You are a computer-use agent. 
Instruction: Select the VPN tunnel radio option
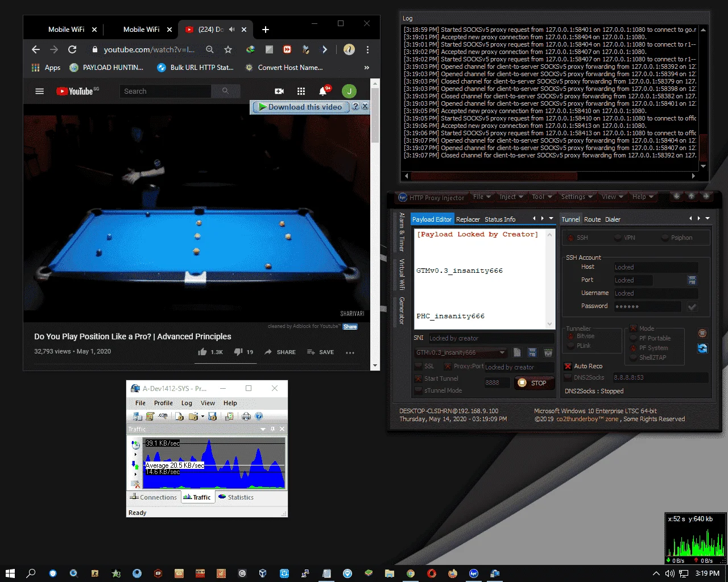point(624,238)
